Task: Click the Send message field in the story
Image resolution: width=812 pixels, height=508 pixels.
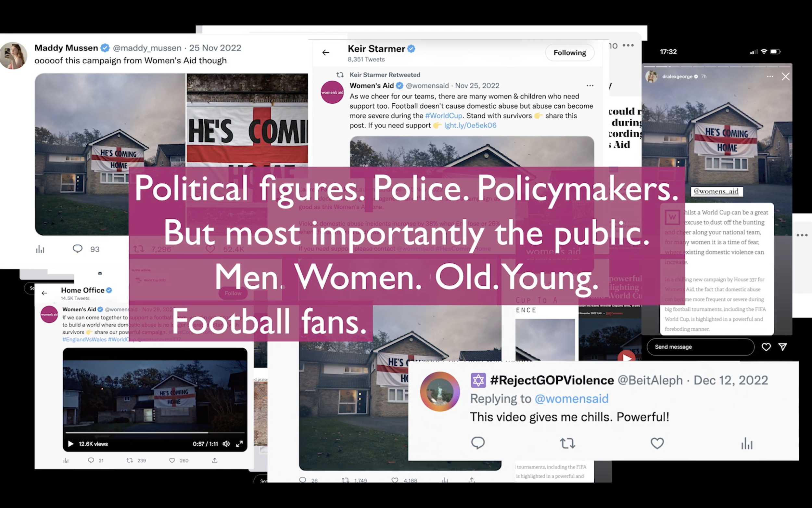Action: (700, 347)
